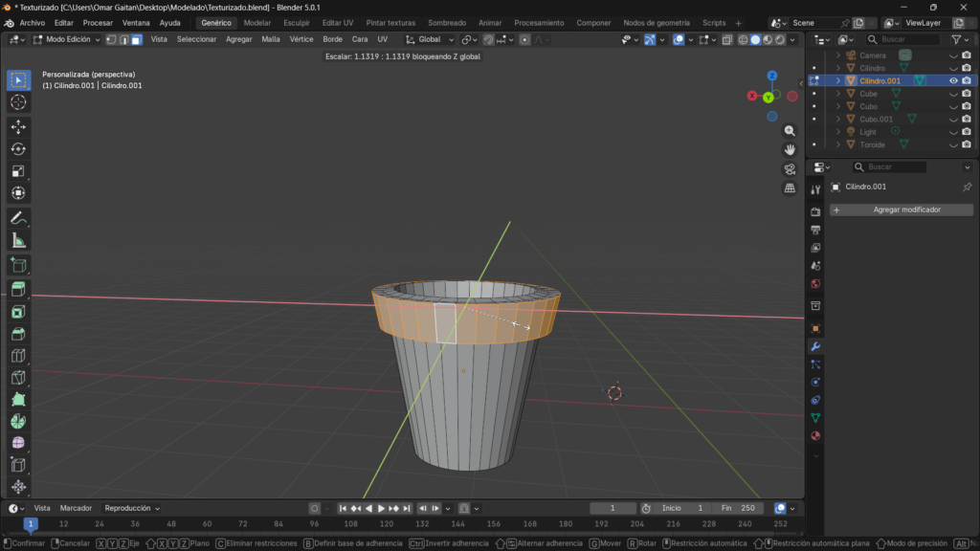Open the Reproducción dropdown in the timeline
Screen dimensions: 980x551
[128, 508]
